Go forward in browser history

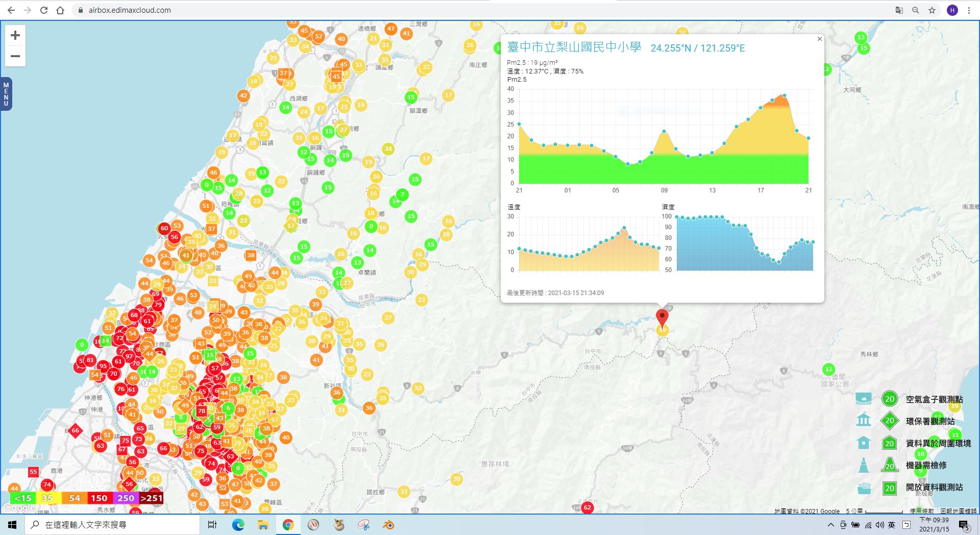28,10
